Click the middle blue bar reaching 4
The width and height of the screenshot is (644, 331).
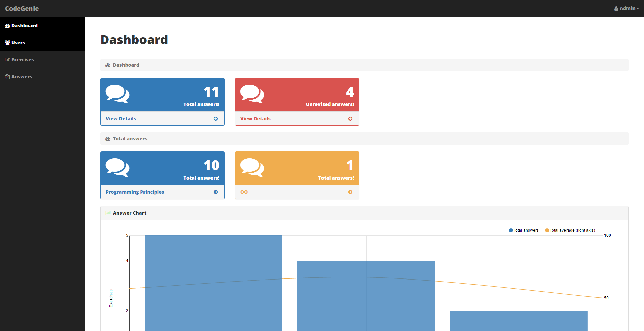[x=366, y=296]
